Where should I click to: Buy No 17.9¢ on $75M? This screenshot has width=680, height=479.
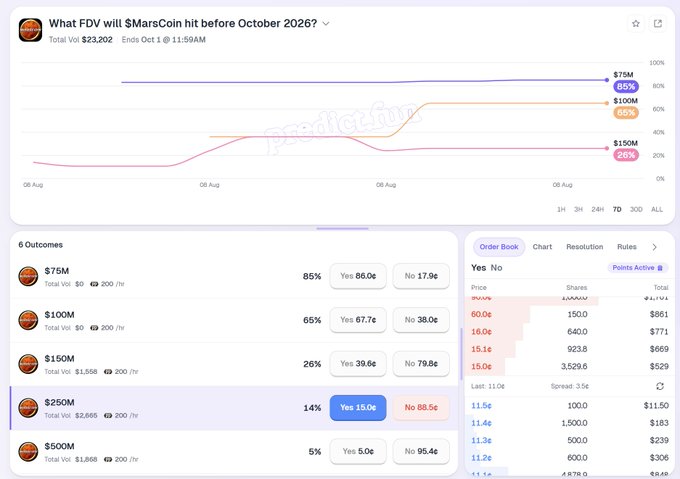(x=421, y=276)
